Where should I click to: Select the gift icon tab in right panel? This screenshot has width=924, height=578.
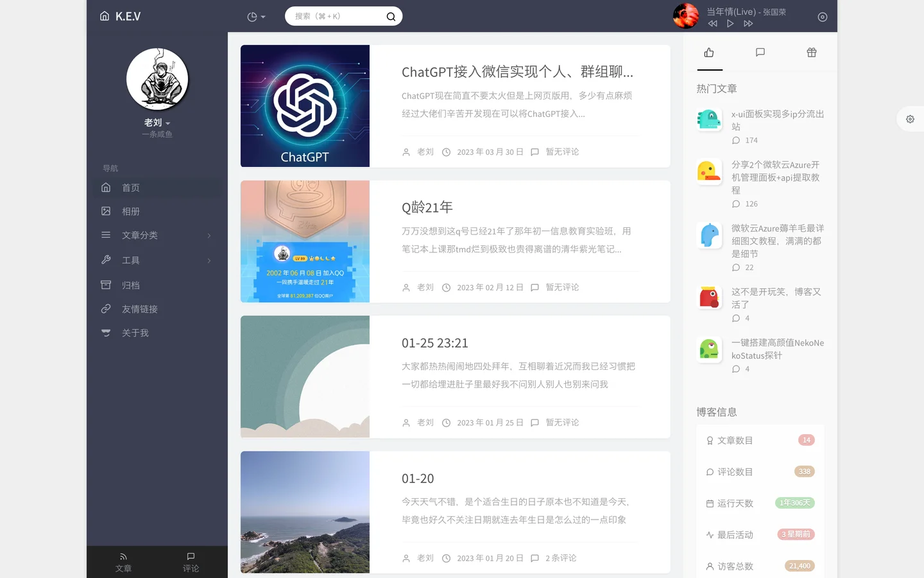point(812,53)
